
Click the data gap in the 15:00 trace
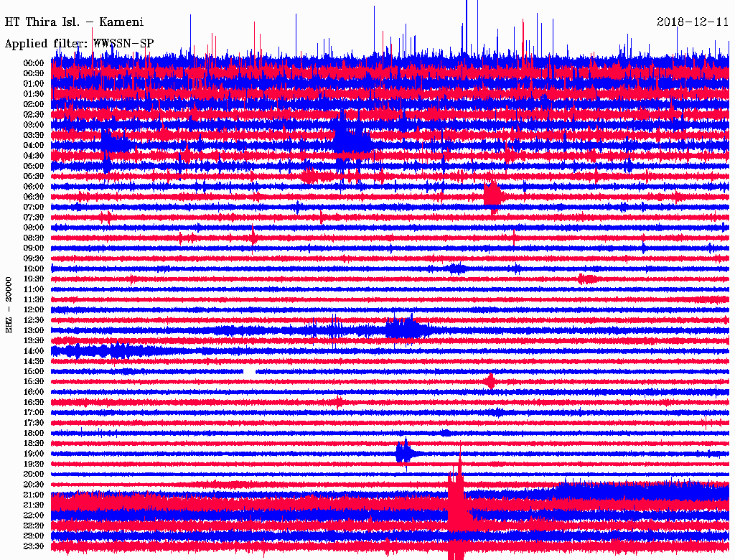tap(249, 371)
